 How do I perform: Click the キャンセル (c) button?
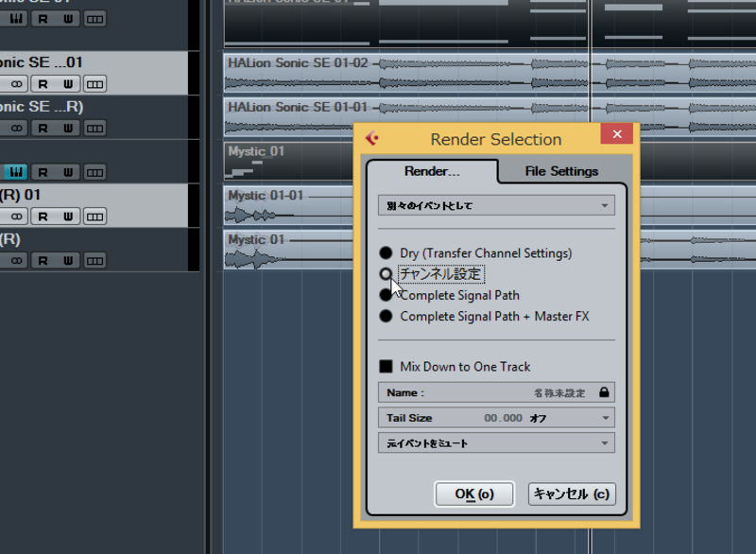pos(572,493)
